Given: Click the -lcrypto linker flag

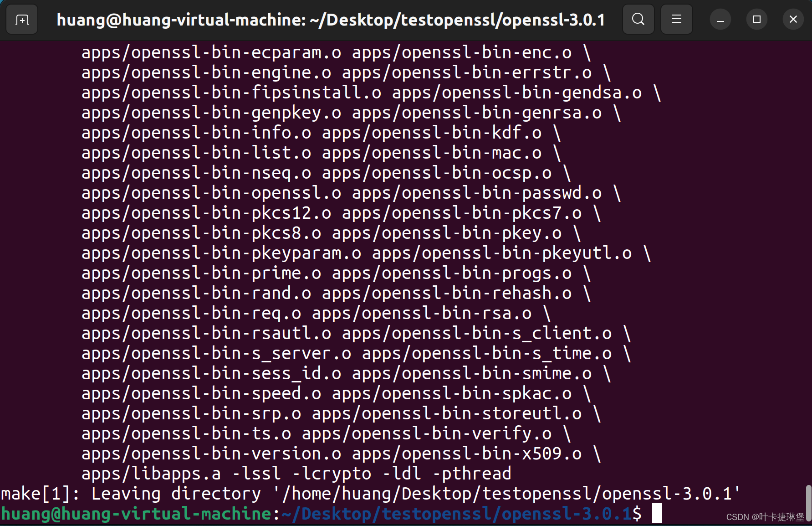Looking at the screenshot, I should [x=332, y=474].
